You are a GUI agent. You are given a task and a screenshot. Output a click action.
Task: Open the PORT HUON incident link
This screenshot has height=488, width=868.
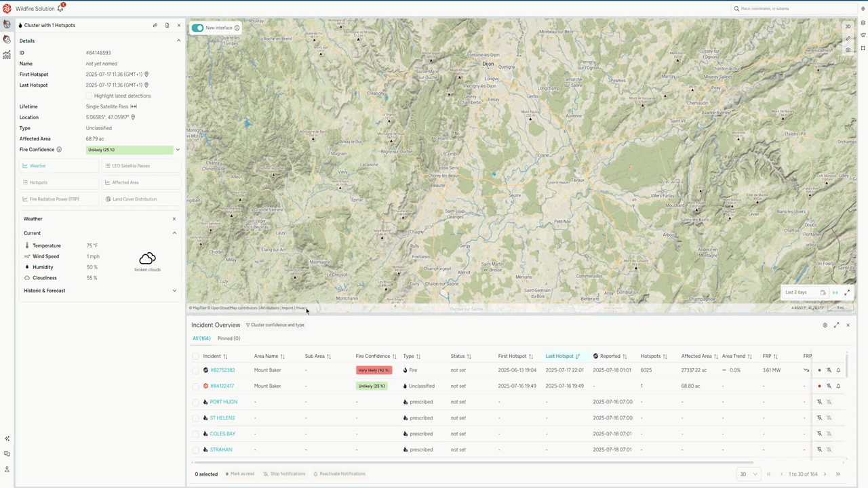coord(224,402)
